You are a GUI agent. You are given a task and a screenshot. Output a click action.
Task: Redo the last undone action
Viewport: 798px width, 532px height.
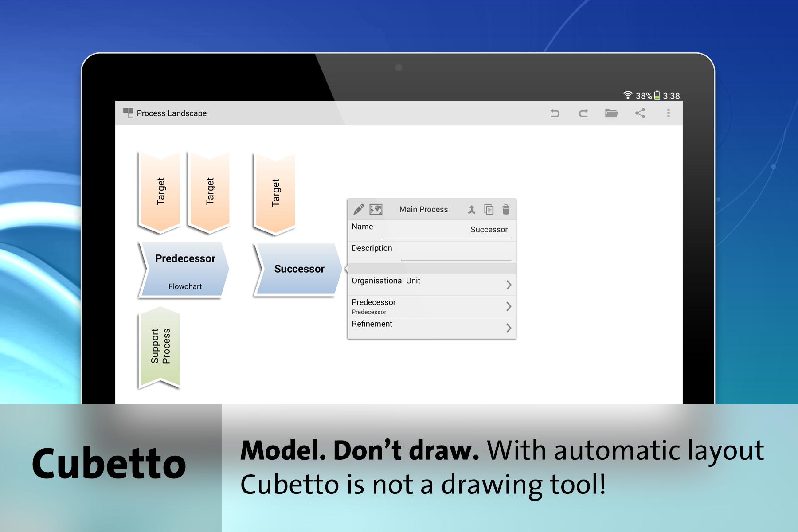pos(583,113)
